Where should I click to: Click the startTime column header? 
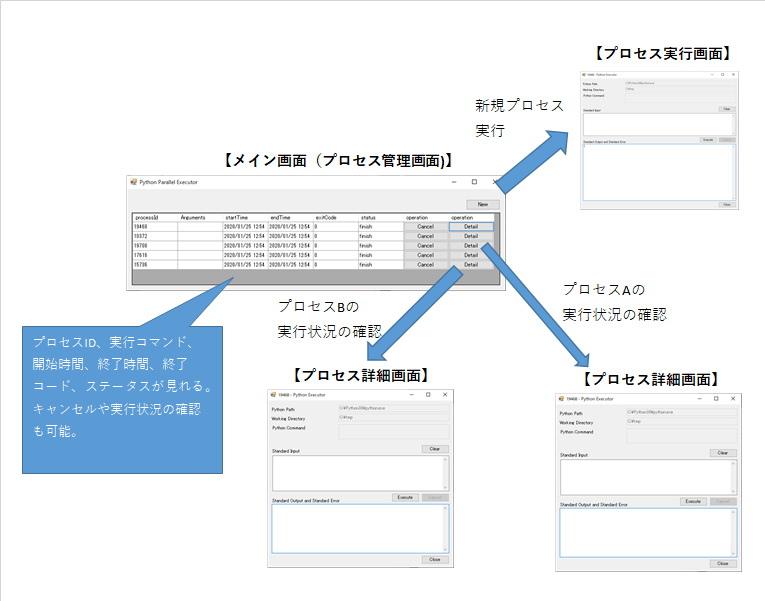[245, 218]
